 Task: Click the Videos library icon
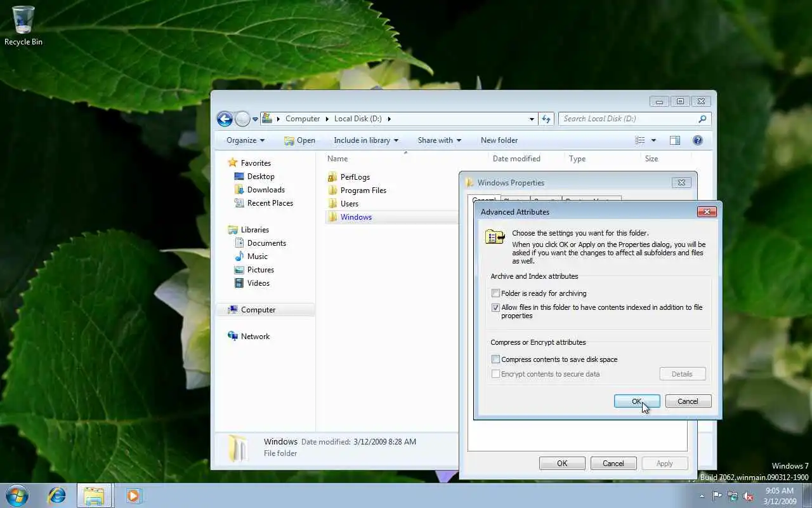[239, 283]
